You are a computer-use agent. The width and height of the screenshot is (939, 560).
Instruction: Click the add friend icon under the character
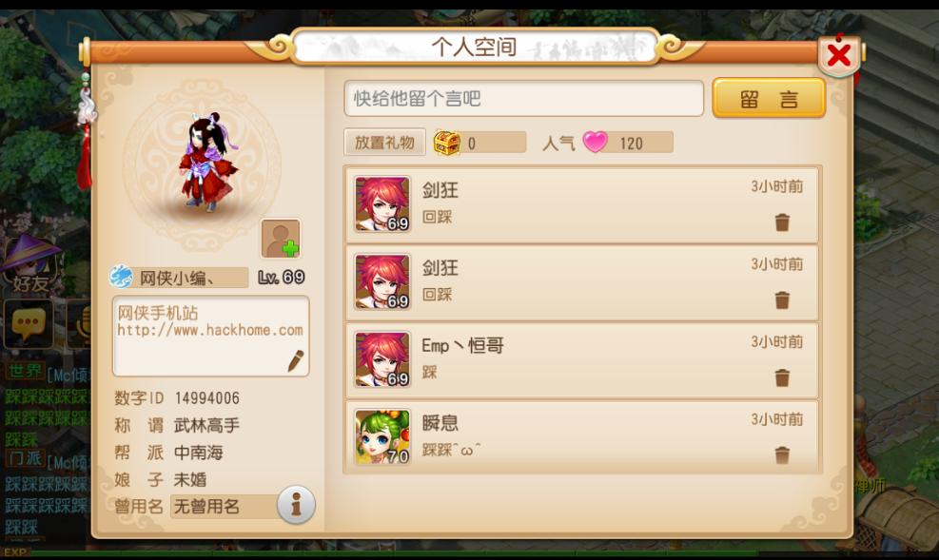(x=281, y=238)
